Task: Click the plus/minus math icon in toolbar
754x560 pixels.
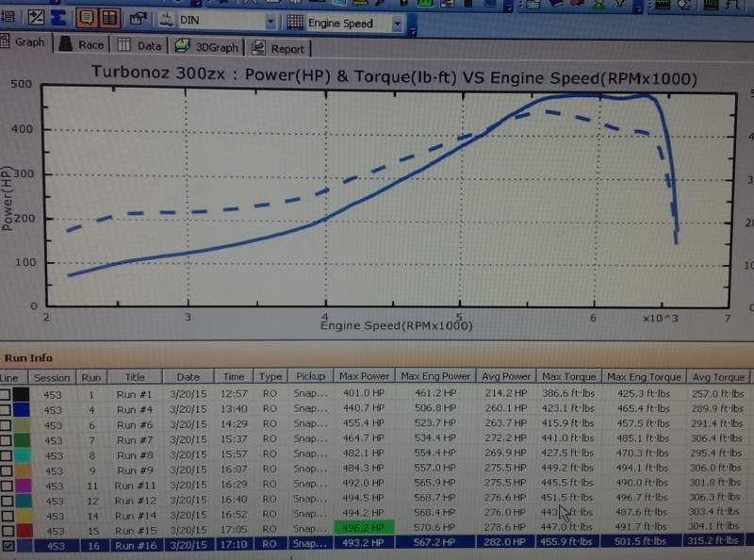Action: click(x=36, y=19)
